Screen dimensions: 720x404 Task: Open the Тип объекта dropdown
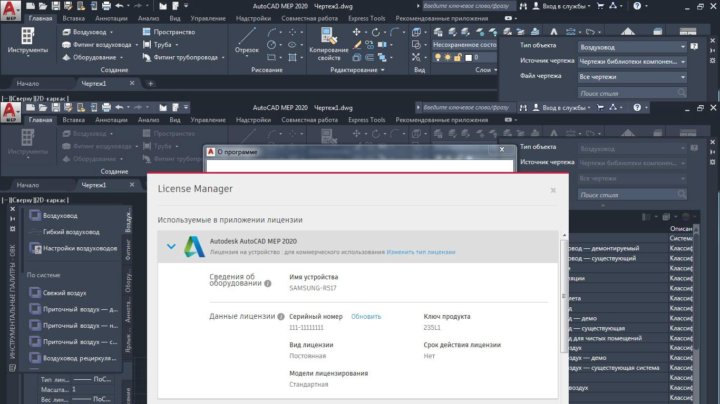coord(633,47)
